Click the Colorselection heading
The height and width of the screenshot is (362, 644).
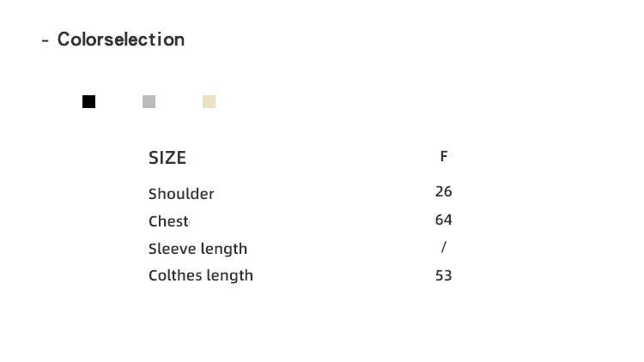(120, 39)
